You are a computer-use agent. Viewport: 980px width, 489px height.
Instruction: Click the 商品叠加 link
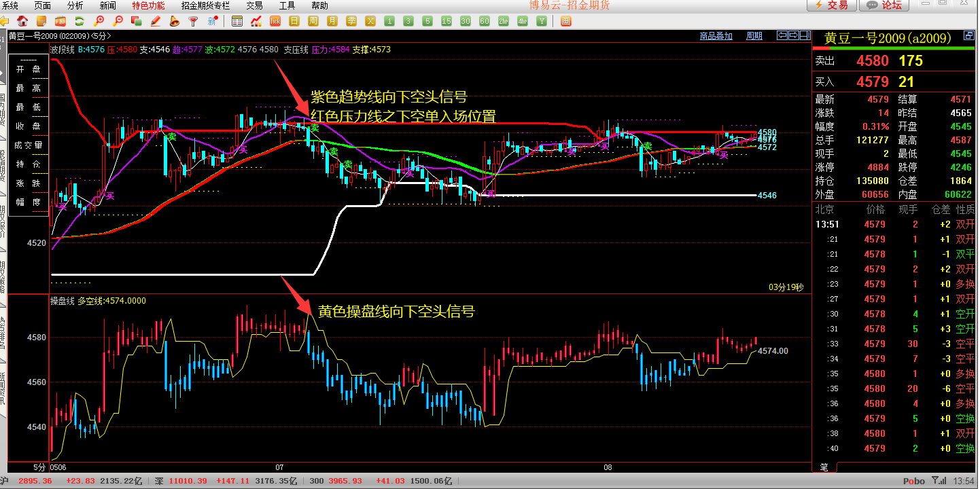[x=716, y=36]
